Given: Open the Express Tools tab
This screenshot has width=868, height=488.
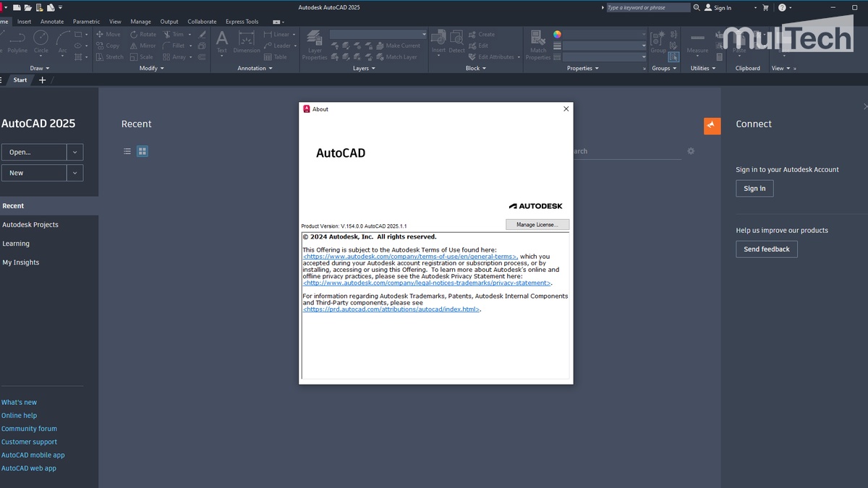Looking at the screenshot, I should (x=242, y=21).
